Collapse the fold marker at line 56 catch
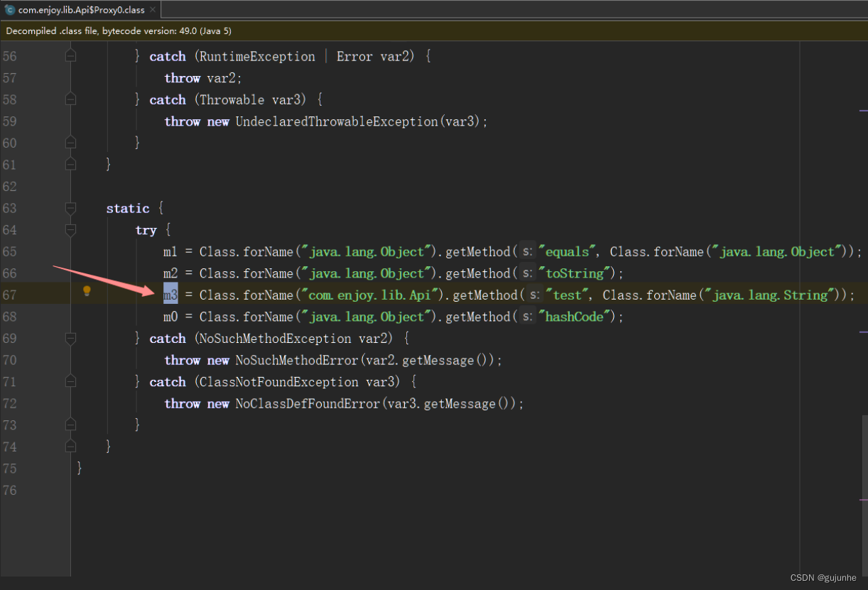 70,56
